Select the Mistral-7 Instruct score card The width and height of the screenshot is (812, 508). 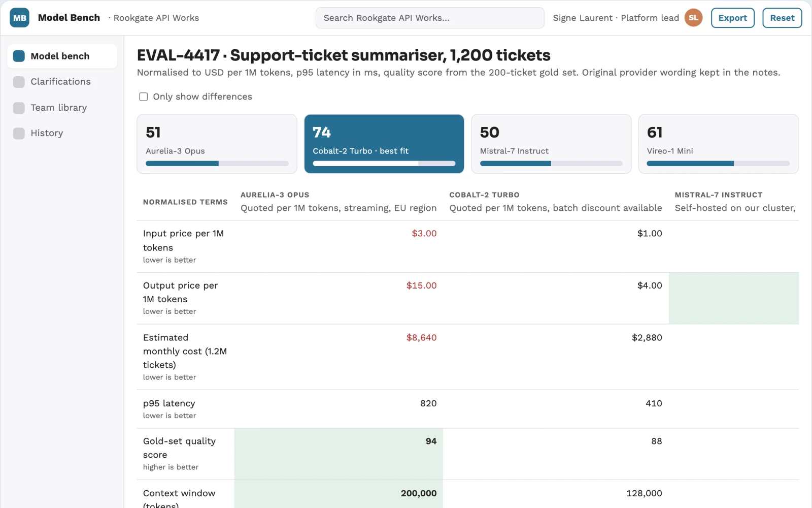coord(551,144)
